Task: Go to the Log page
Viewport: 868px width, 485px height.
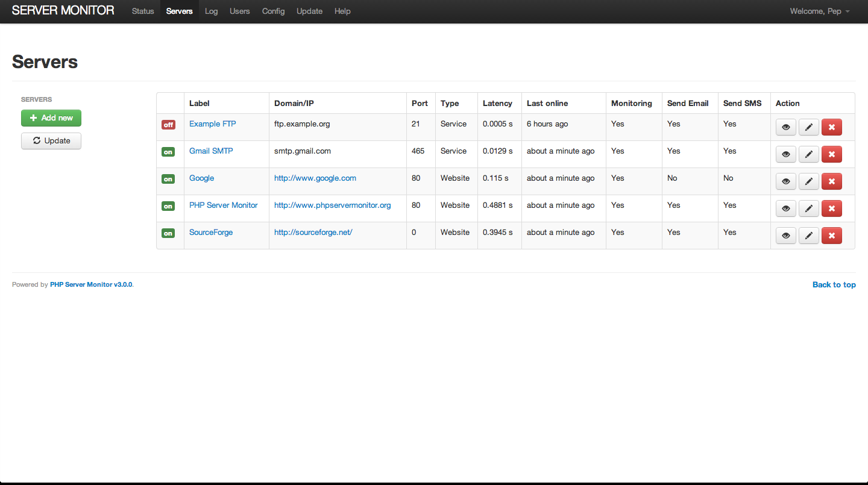Action: tap(211, 11)
